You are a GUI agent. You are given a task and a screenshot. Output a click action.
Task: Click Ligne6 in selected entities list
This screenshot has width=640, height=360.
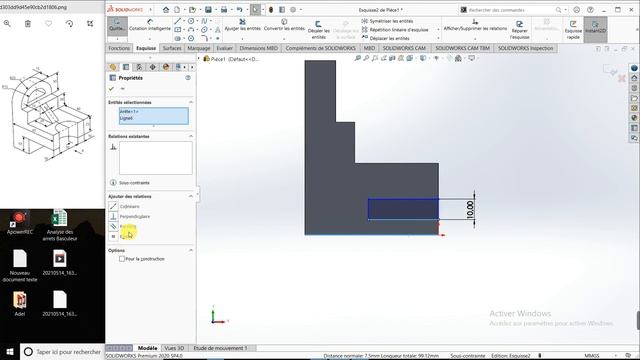click(127, 118)
